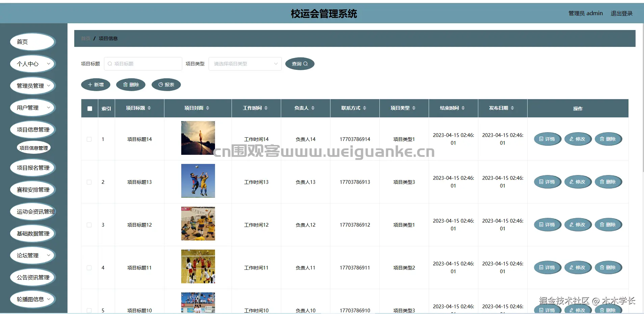Click 修改 for 项目标题11 row
The height and width of the screenshot is (314, 644).
tap(578, 267)
